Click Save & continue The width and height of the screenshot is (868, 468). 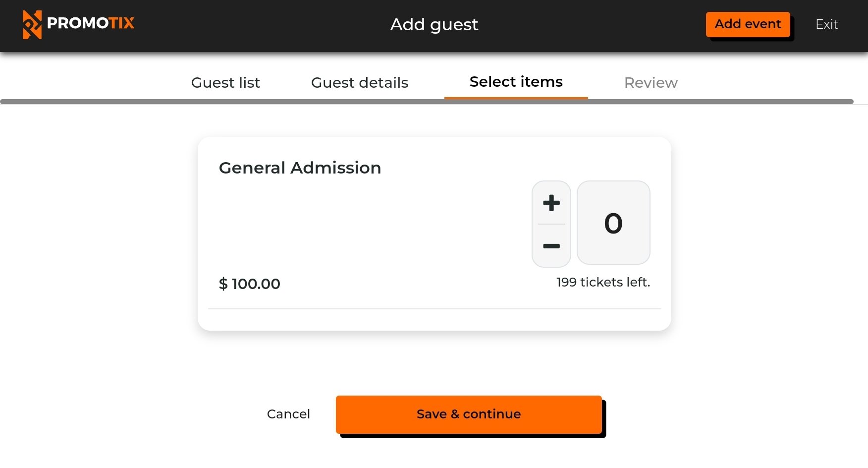[469, 414]
